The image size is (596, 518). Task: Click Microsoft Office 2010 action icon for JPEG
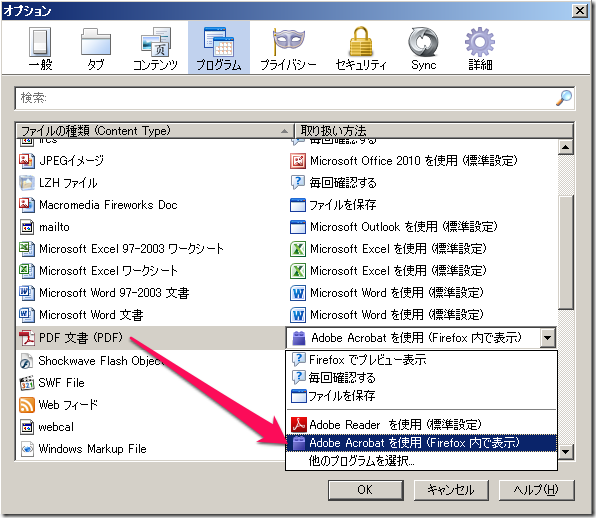click(x=298, y=161)
